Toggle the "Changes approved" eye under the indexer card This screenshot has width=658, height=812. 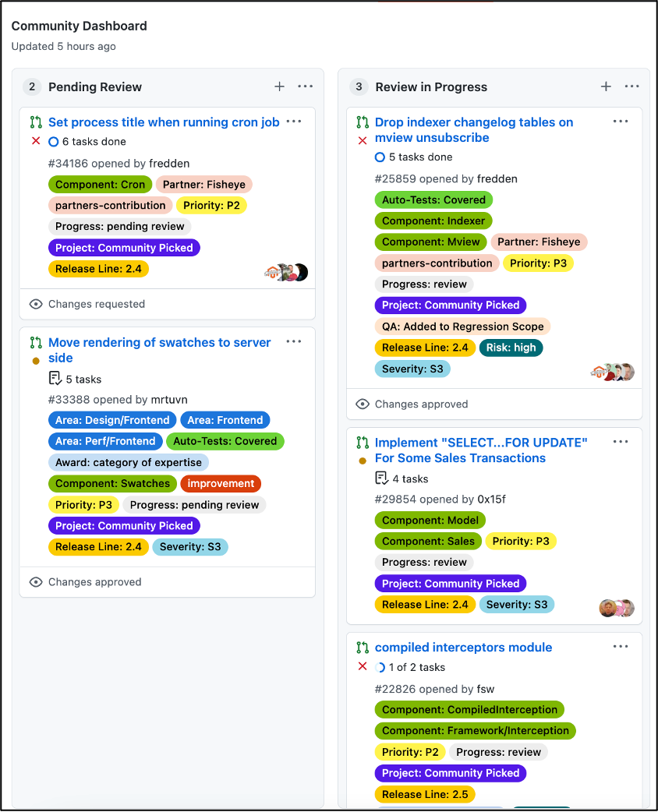coord(362,404)
